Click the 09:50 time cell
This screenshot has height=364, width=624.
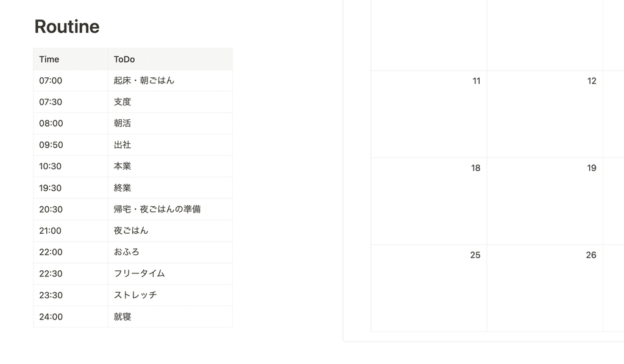tap(71, 145)
